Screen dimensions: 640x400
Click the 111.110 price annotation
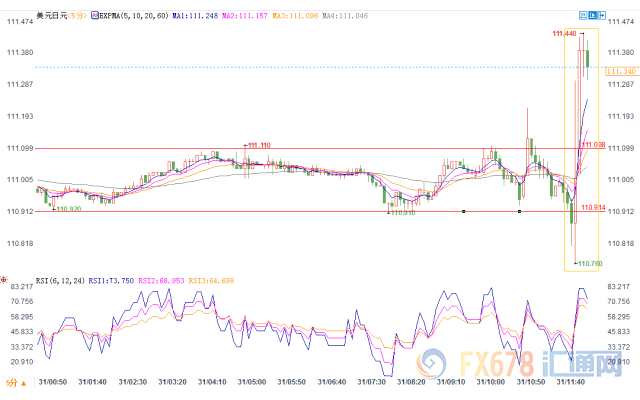click(259, 145)
